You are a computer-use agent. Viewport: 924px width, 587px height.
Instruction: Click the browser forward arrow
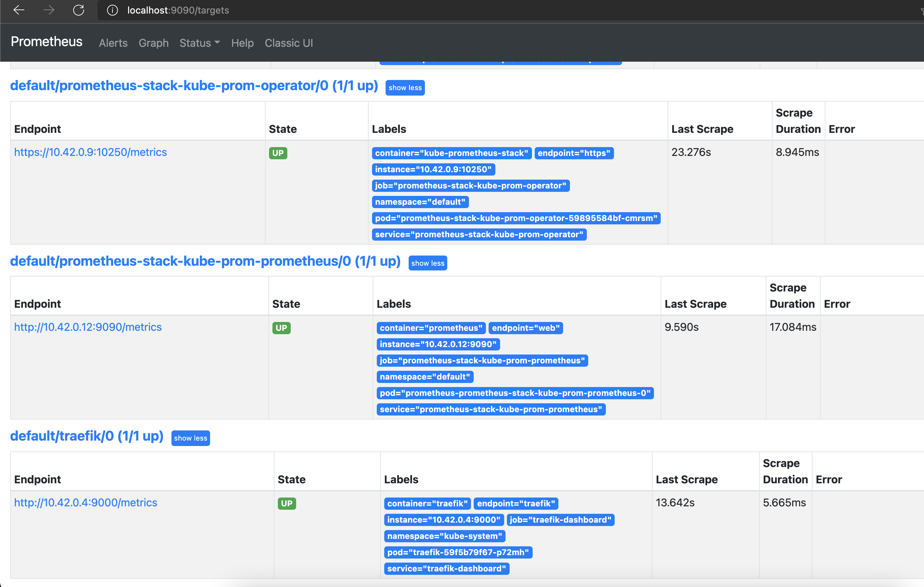(49, 10)
